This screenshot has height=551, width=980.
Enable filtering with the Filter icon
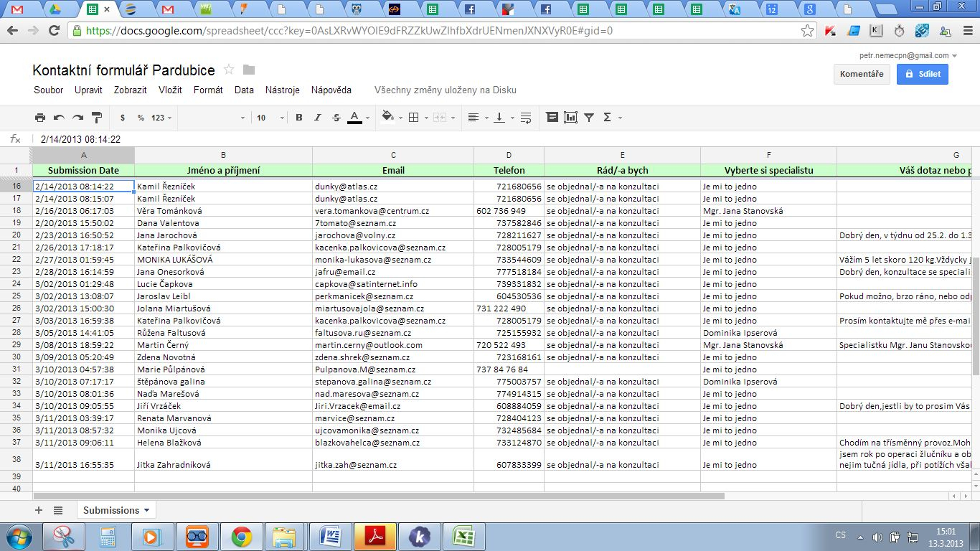588,117
